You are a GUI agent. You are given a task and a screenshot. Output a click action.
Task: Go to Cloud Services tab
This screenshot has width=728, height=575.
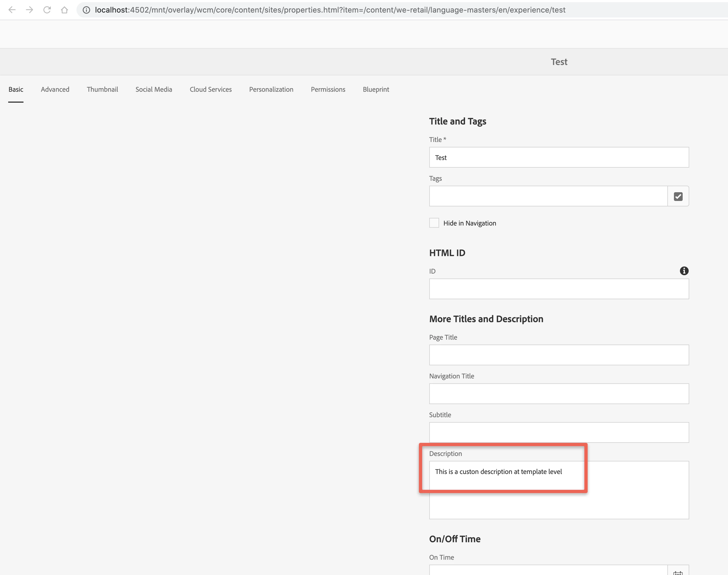point(211,89)
